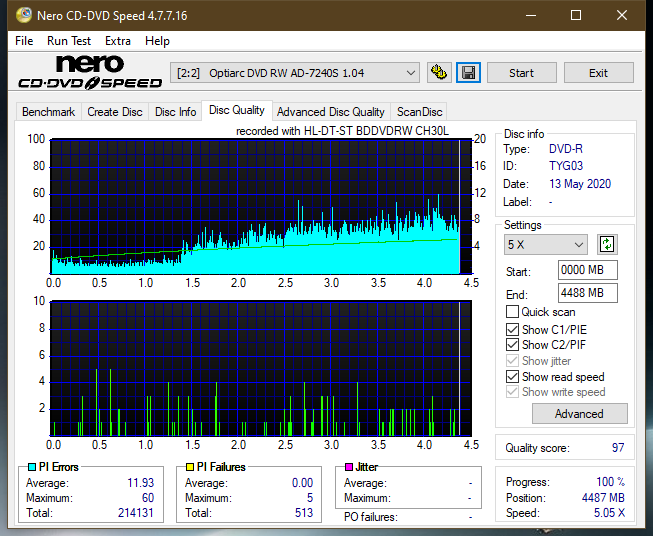The width and height of the screenshot is (653, 536).
Task: Switch to the Create Disc tab
Action: point(115,112)
